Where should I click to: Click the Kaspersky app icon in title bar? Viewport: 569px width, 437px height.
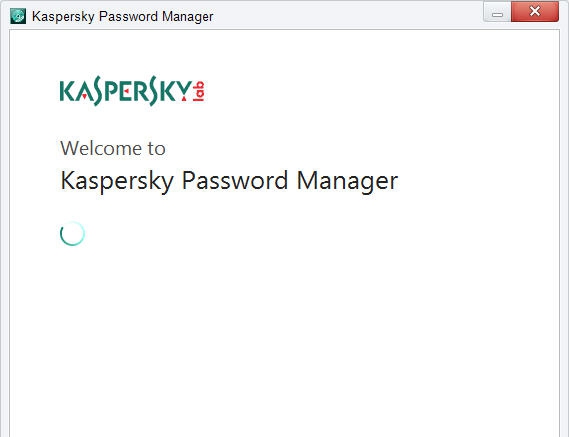[x=18, y=16]
